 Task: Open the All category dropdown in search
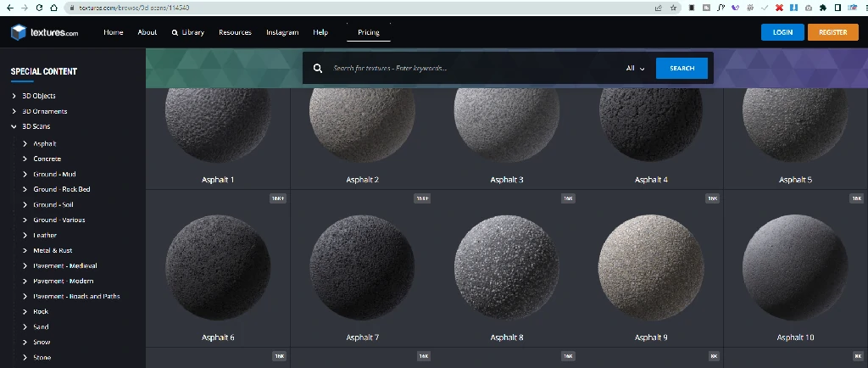pos(635,69)
